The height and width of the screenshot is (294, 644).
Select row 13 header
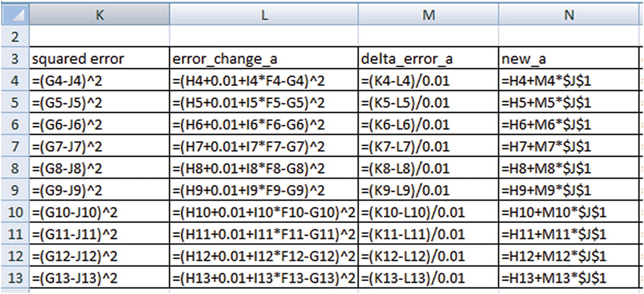15,278
